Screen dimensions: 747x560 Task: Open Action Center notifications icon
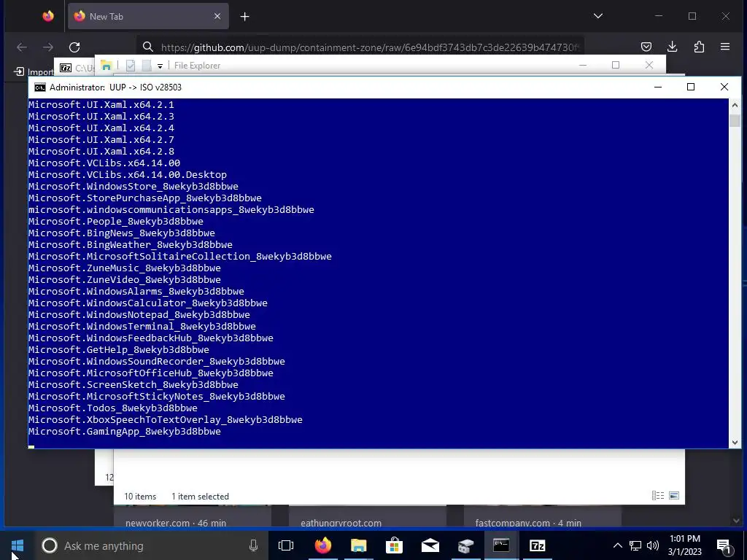click(724, 546)
